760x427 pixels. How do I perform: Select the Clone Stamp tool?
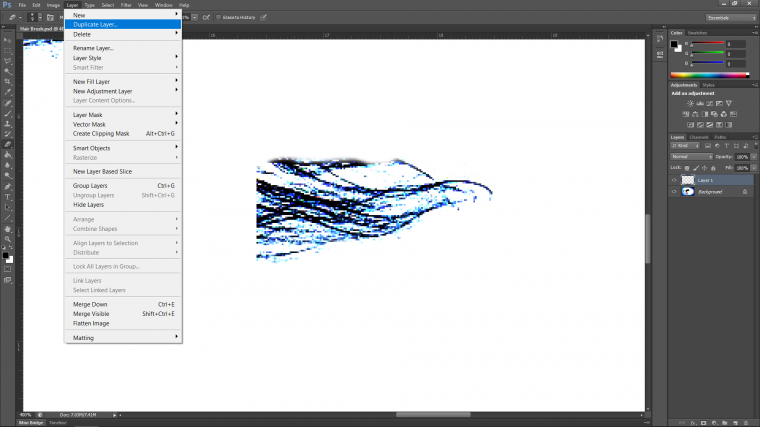(8, 124)
